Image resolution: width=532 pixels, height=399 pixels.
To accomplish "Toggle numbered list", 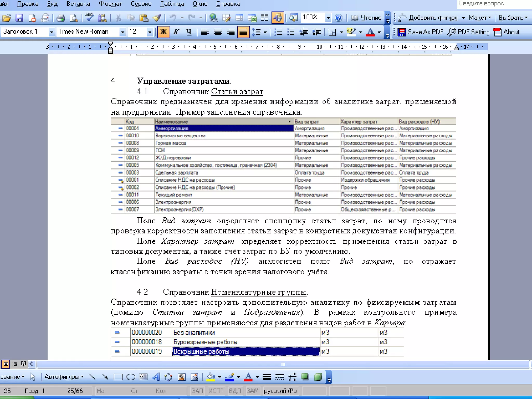I will point(278,32).
